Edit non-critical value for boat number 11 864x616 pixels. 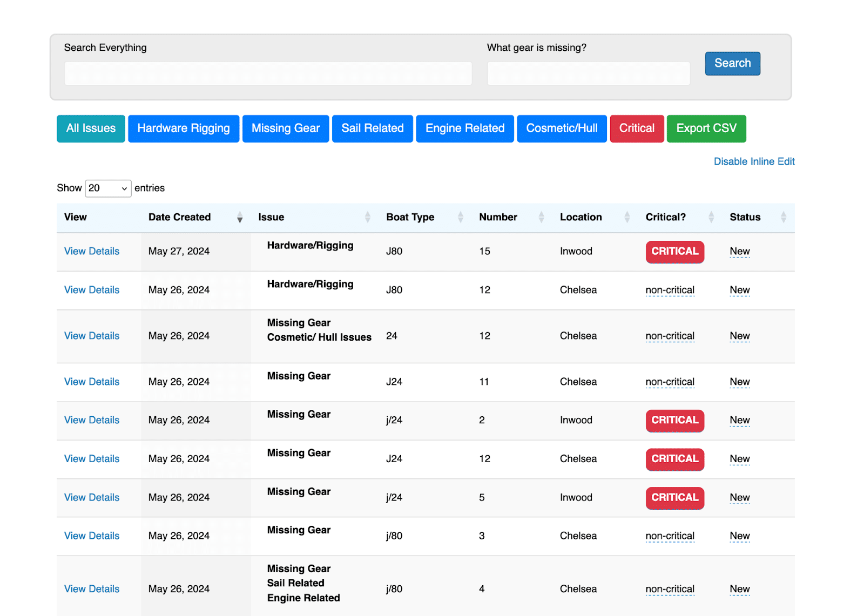(x=670, y=382)
